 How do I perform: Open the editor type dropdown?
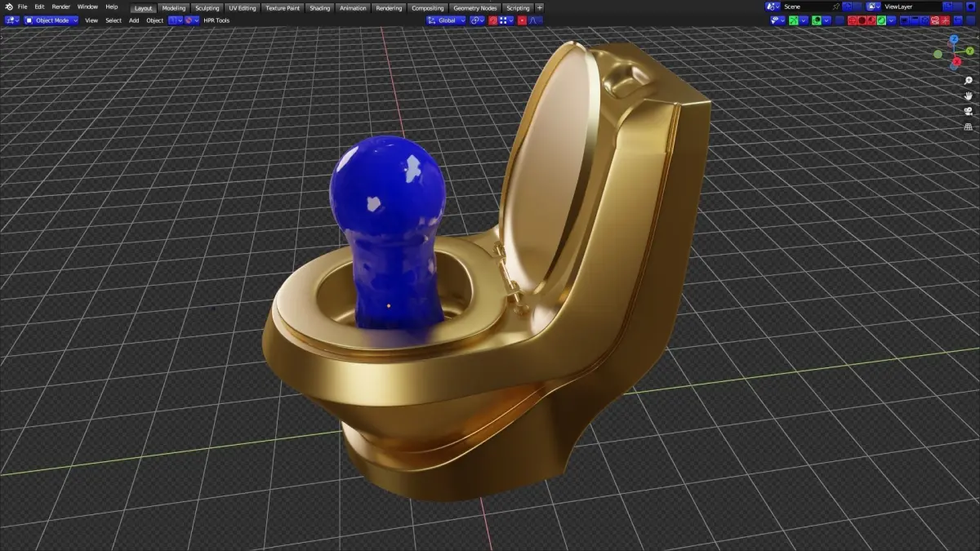[x=12, y=20]
